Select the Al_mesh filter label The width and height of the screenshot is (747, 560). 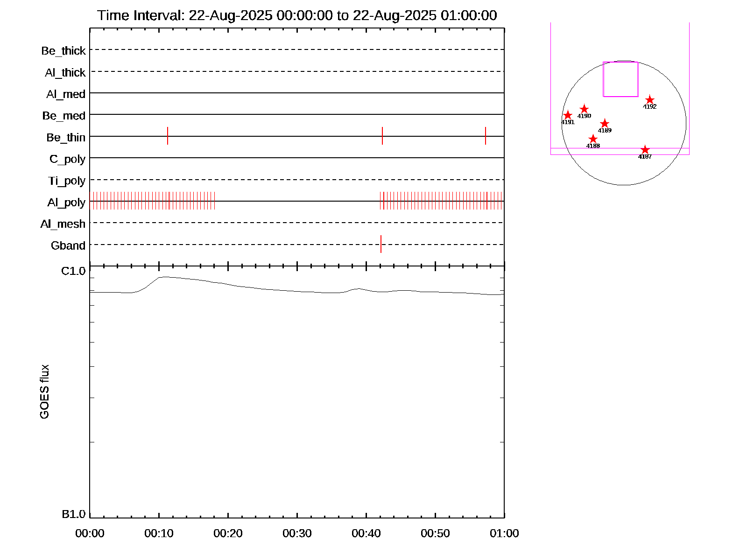click(x=63, y=224)
